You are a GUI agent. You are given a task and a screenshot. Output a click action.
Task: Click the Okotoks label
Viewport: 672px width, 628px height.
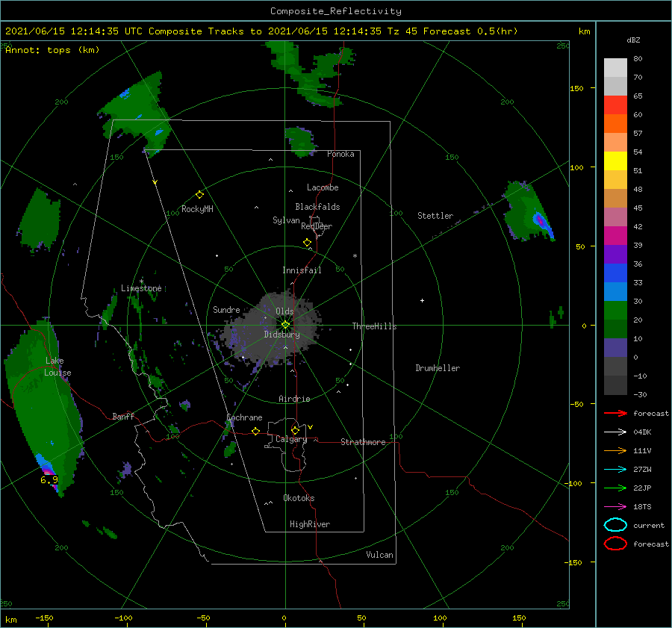[x=299, y=498]
